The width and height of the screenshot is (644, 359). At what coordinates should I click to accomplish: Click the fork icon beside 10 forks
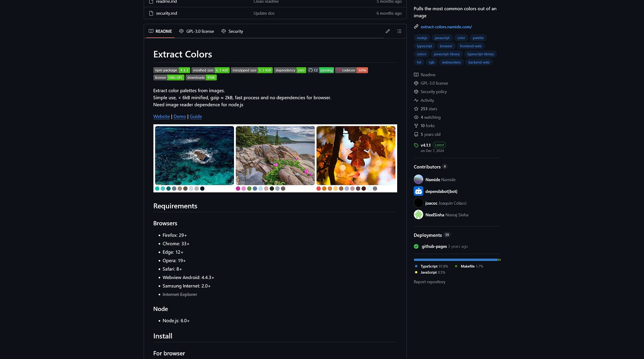coord(416,126)
